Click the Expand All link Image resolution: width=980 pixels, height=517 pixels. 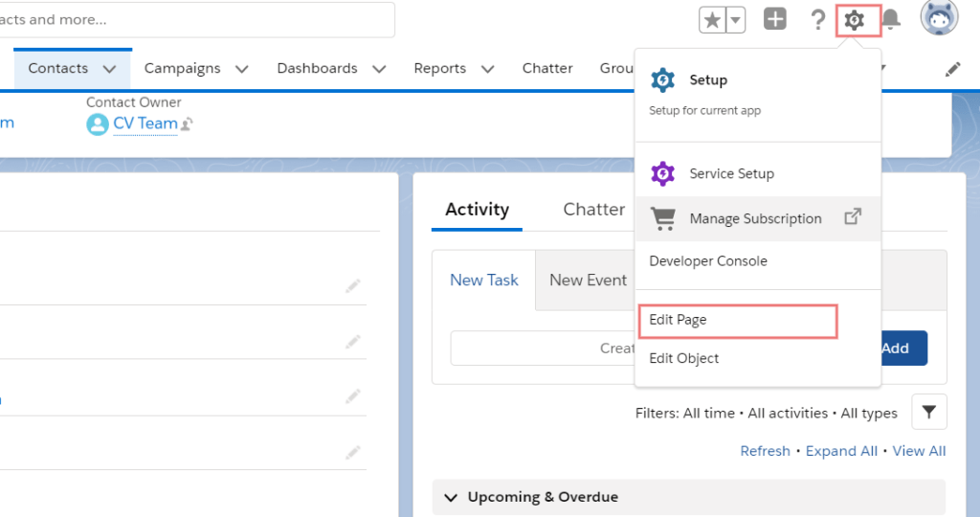tap(841, 451)
